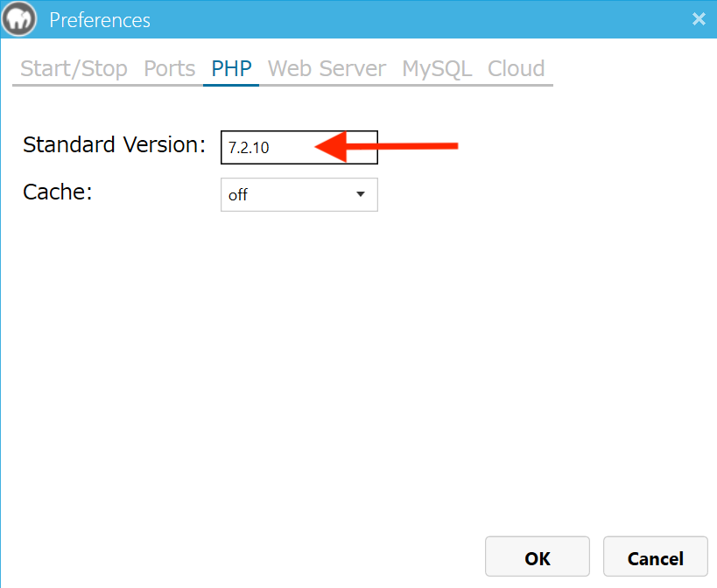Click the Cache label text
This screenshot has width=717, height=588.
tap(58, 192)
